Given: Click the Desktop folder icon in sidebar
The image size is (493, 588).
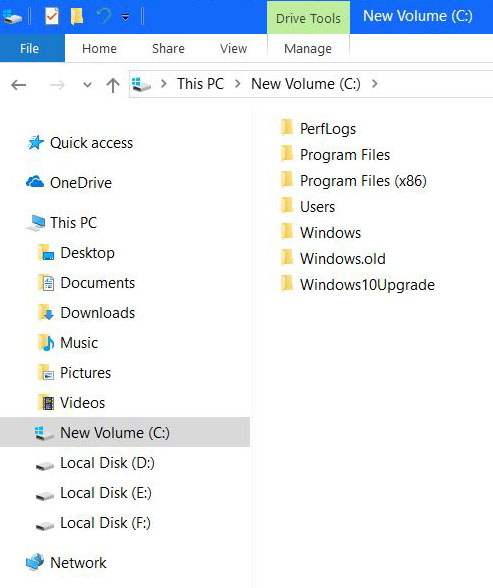Looking at the screenshot, I should pyautogui.click(x=46, y=252).
